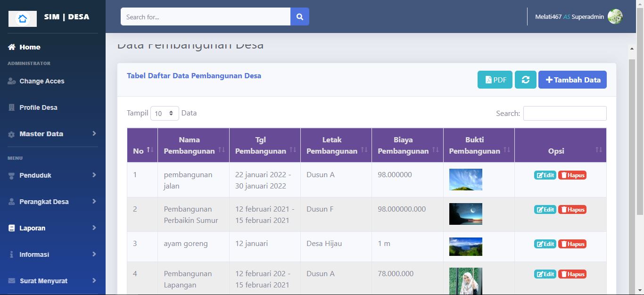Click the Tambah Data button
Viewport: 644px width, 295px height.
[x=572, y=80]
